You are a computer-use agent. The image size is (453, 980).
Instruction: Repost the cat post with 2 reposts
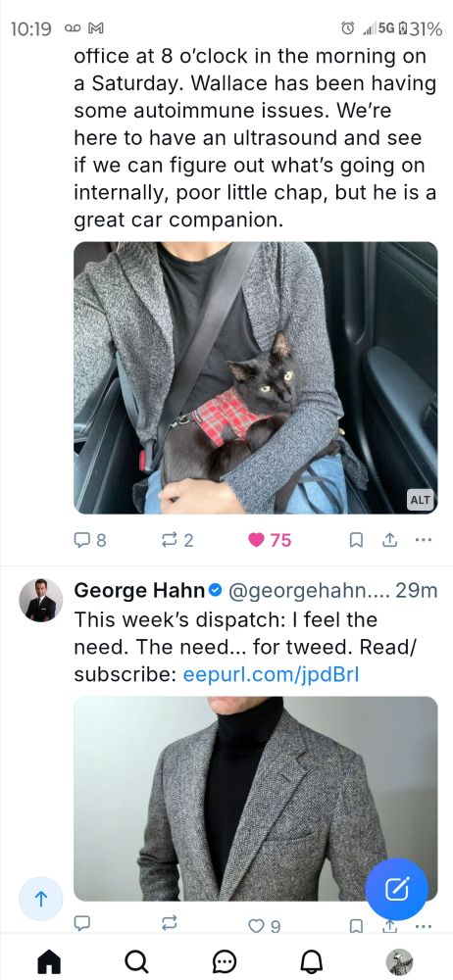pyautogui.click(x=178, y=540)
